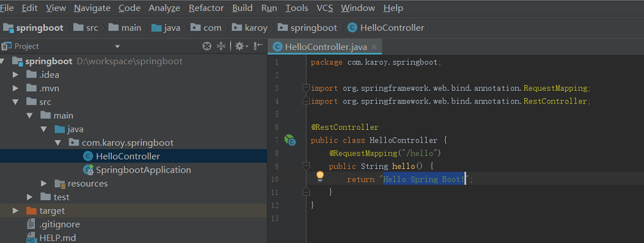Screen dimensions: 644x243
Task: Select the .mvn folder row
Action: point(133,88)
